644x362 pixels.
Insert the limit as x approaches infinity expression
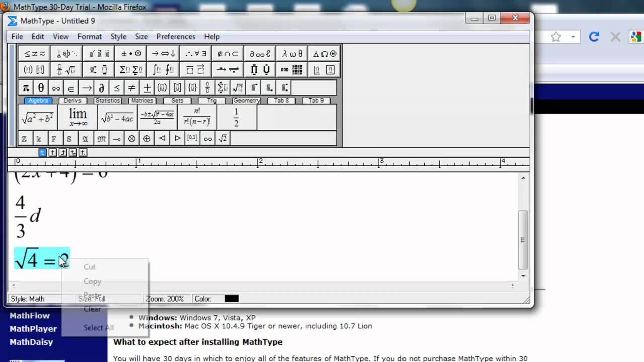[77, 118]
